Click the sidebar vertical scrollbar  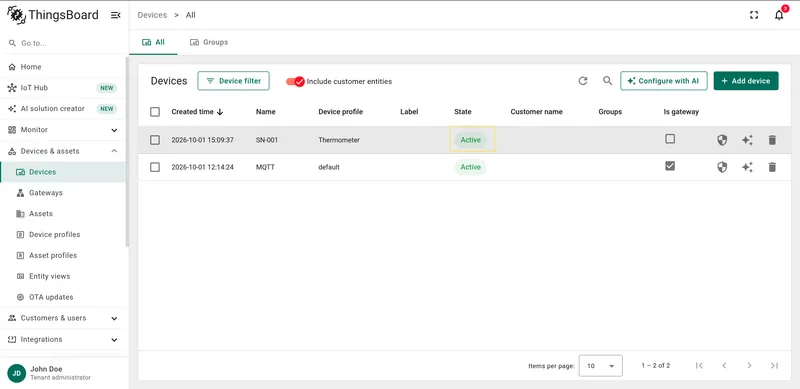point(127,152)
